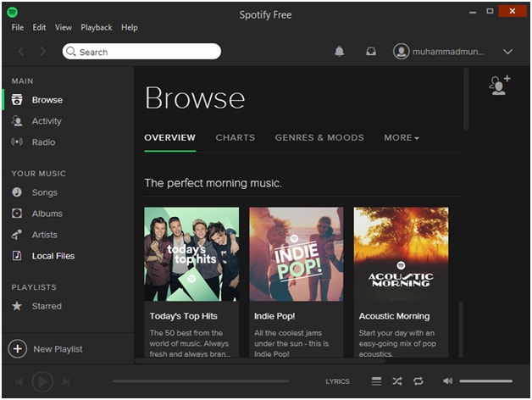Viewport: 532px width, 400px height.
Task: Open Albums under Your Music
Action: coord(47,214)
